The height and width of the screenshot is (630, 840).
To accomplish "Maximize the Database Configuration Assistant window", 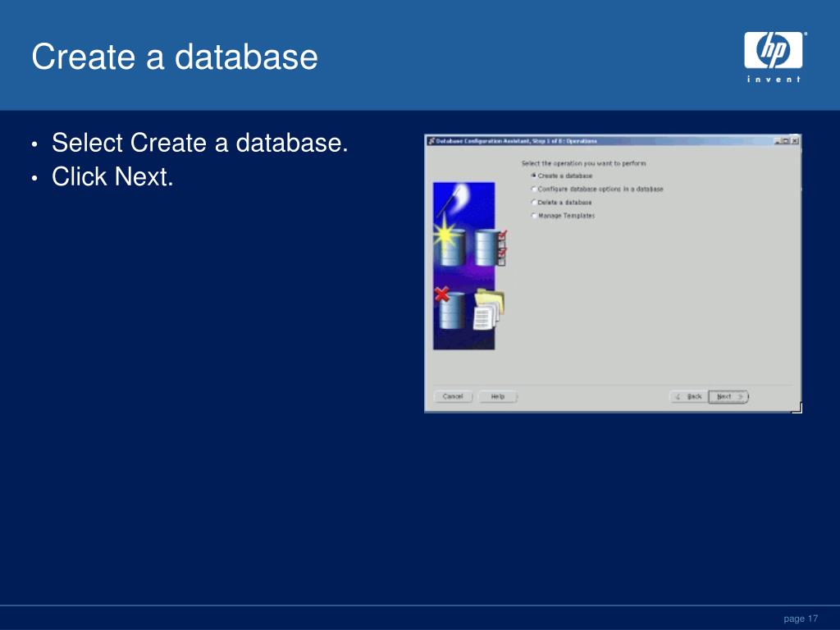I will point(786,141).
